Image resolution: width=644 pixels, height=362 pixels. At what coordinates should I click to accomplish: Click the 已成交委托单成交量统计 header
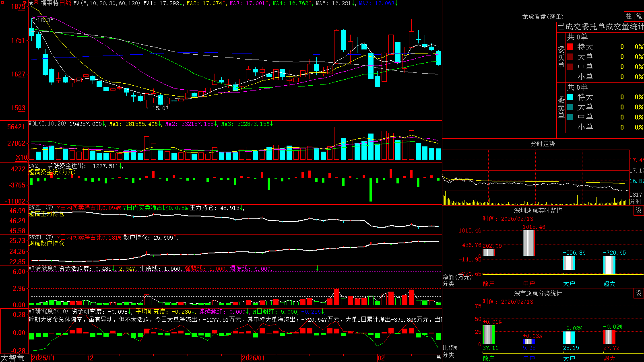pos(601,27)
